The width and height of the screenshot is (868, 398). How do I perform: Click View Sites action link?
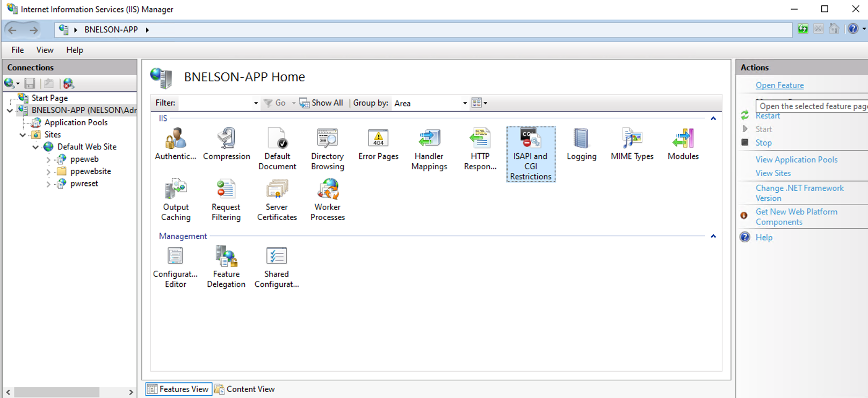coord(773,173)
